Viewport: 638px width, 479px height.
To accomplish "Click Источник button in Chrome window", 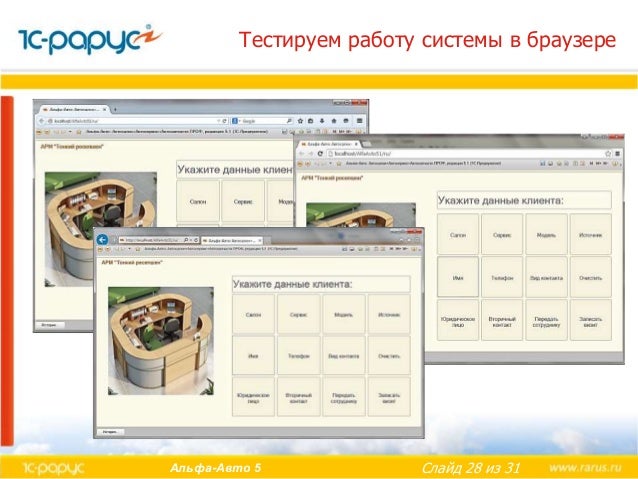I will (590, 234).
